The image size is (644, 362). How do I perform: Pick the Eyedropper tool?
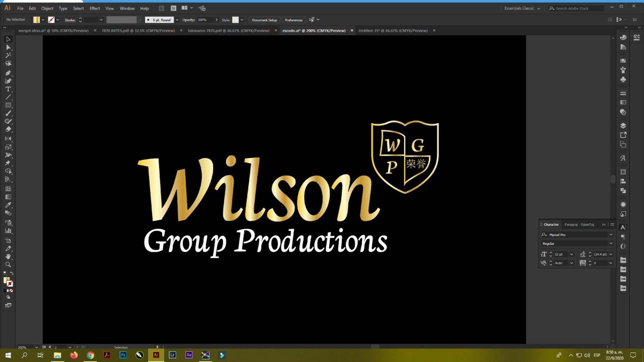pyautogui.click(x=8, y=205)
